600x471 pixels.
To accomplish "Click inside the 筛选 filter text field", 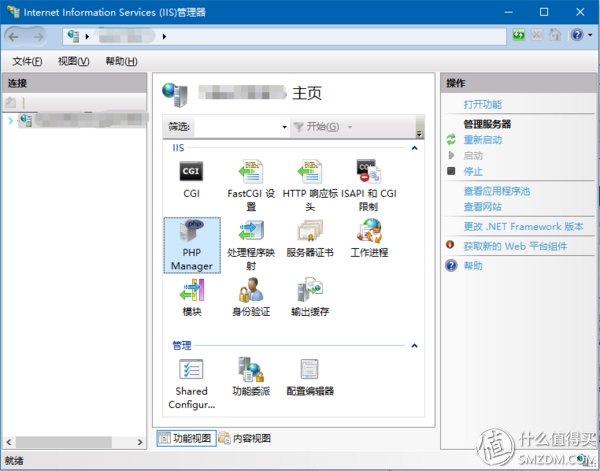I will coord(238,127).
